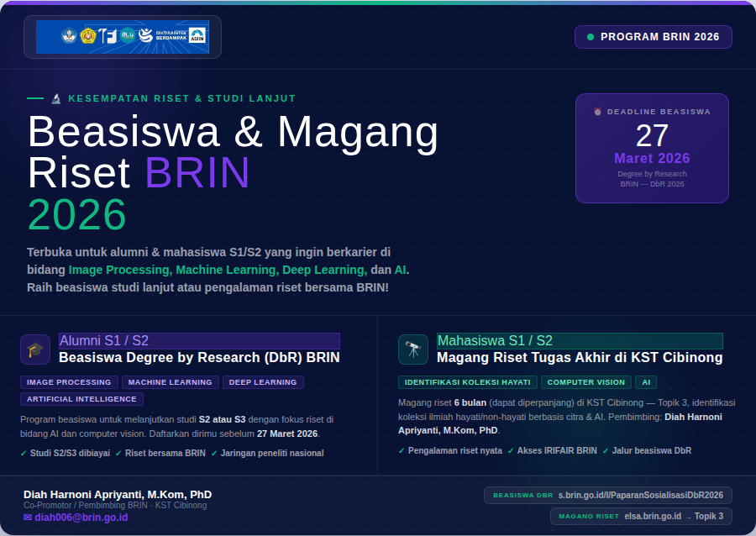Open the Beasiswa DbR s.brin.go.id link
The height and width of the screenshot is (536, 756).
639,496
